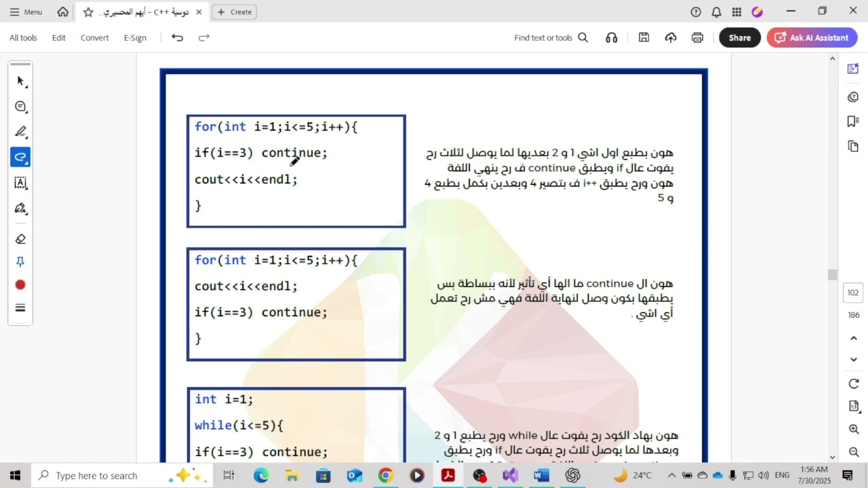This screenshot has width=868, height=488.
Task: Expand the hidden system tray icons
Action: 671,476
